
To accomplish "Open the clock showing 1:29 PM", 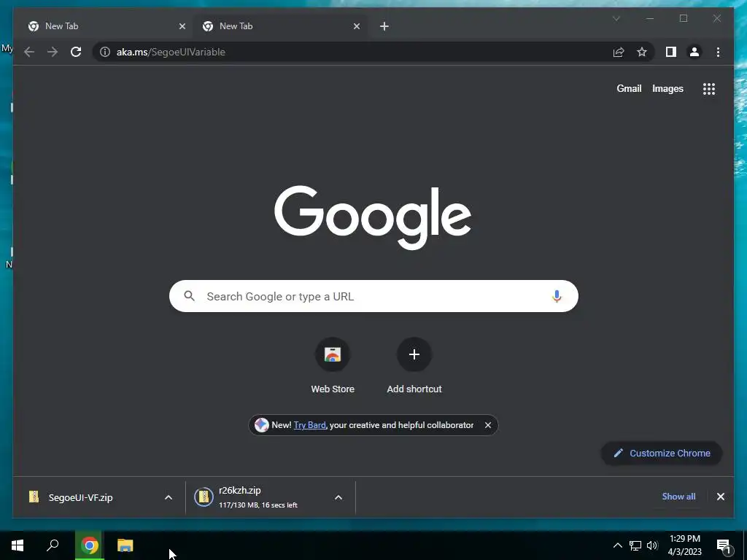I will point(684,545).
